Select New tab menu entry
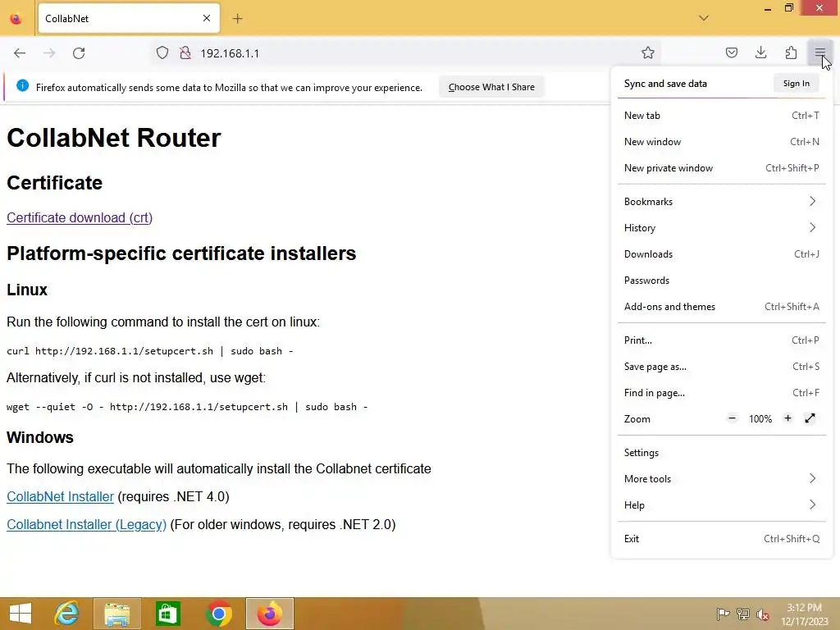 pyautogui.click(x=722, y=116)
